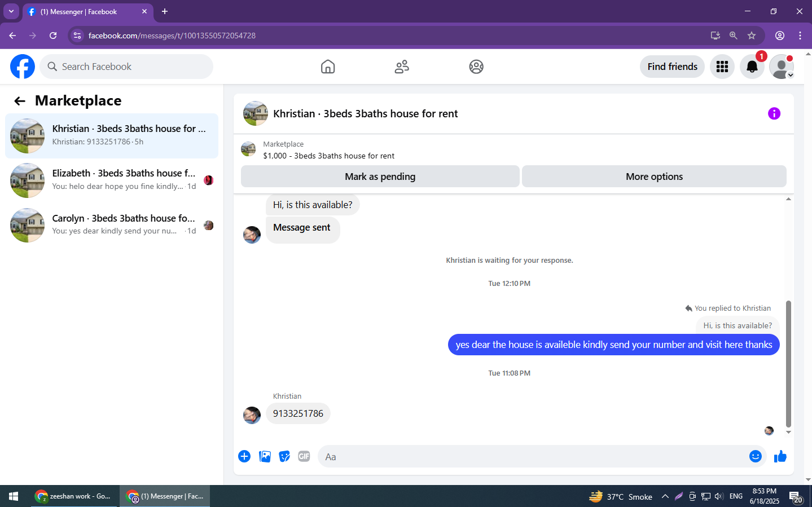
Task: Open the weather widget showing 37°C Smoke
Action: coord(621,496)
